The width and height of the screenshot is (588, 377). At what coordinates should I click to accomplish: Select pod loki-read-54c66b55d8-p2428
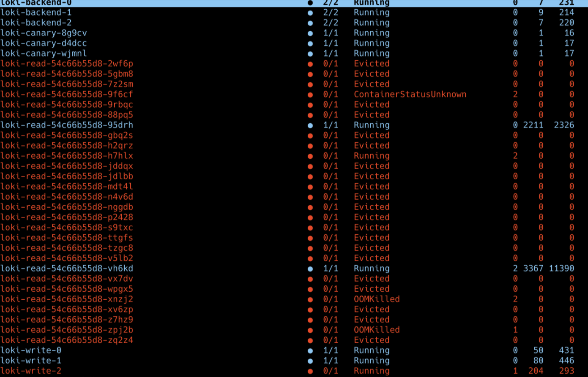click(67, 217)
